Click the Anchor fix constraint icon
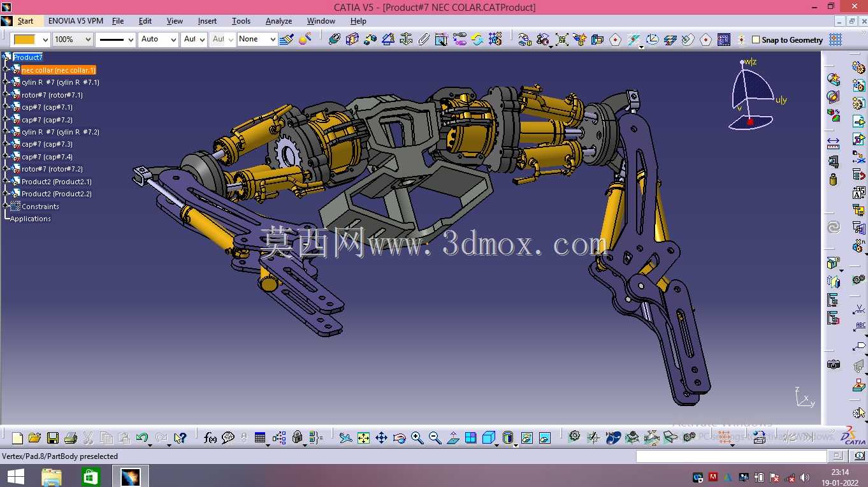The height and width of the screenshot is (487, 868). point(406,40)
